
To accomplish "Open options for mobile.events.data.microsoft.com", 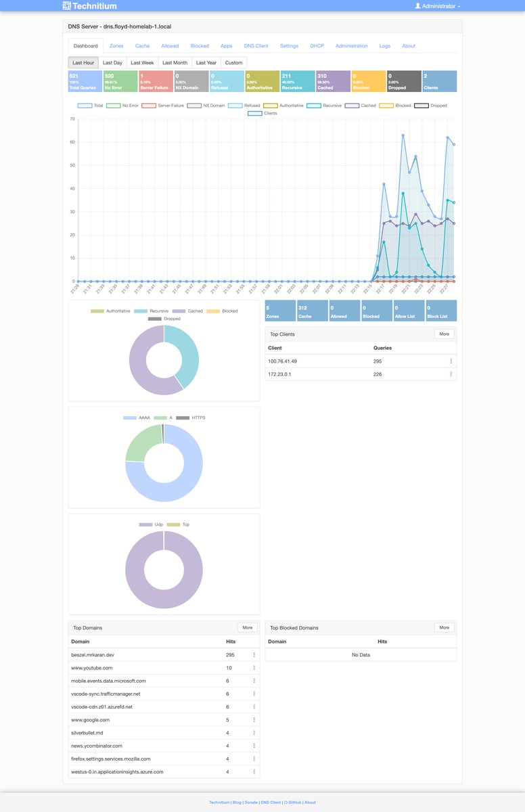I will tap(254, 681).
